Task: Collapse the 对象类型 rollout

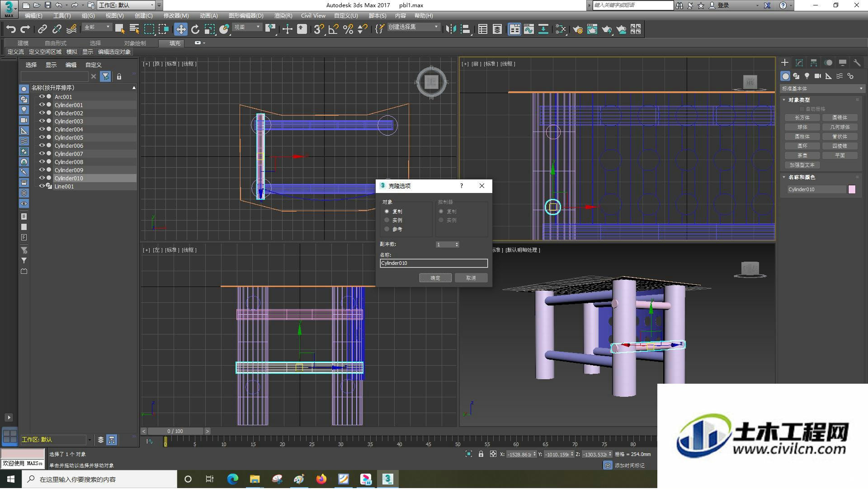Action: pos(784,100)
